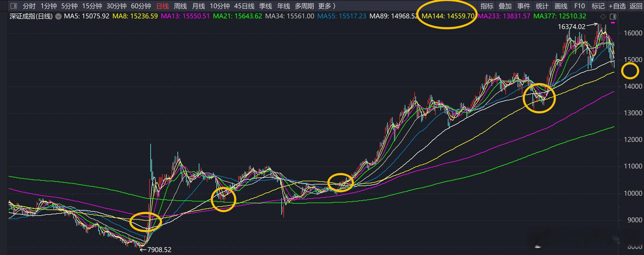The height and width of the screenshot is (255, 644).
Task: Click the MA13: 15550.51 legend value
Action: pyautogui.click(x=185, y=16)
